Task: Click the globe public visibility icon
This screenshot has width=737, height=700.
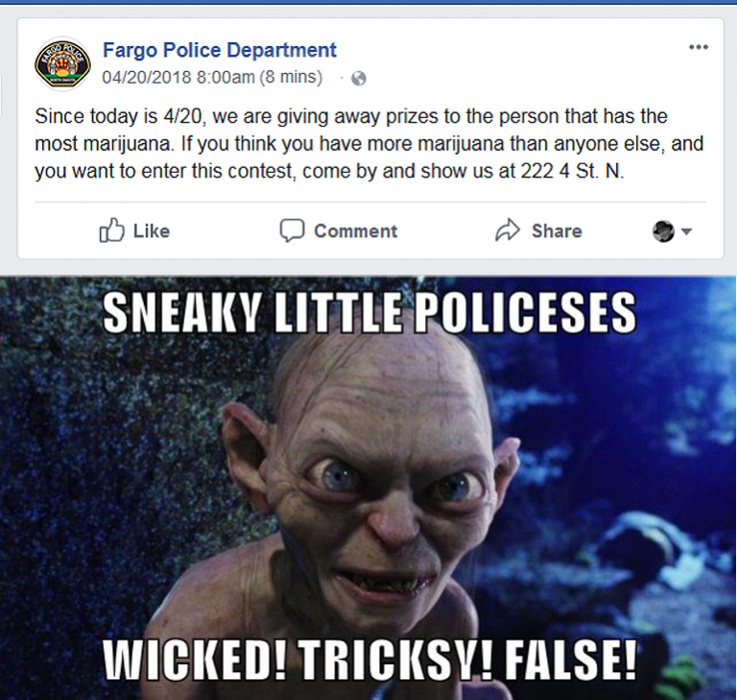Action: 359,78
